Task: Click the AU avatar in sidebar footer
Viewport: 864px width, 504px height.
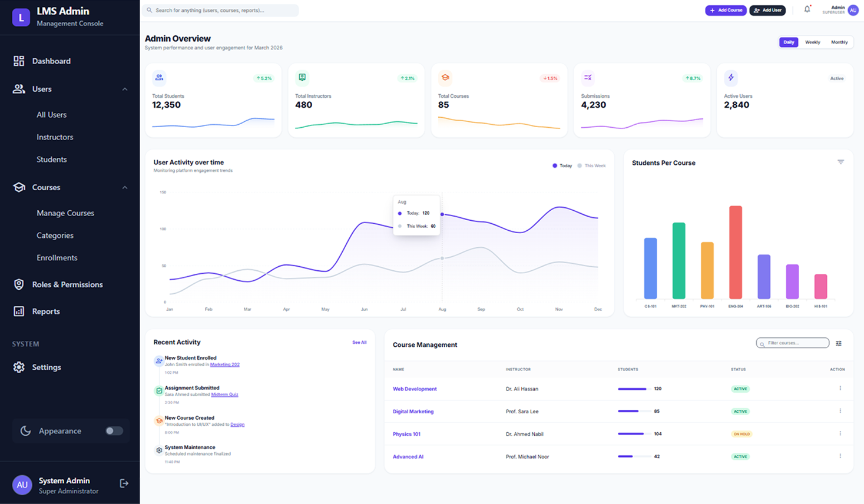Action: (x=22, y=485)
